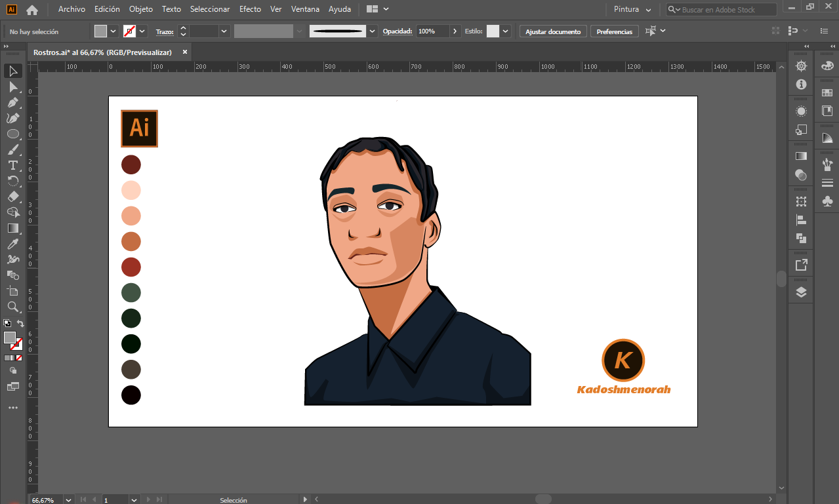Select the Pen tool
839x504 pixels.
12,102
